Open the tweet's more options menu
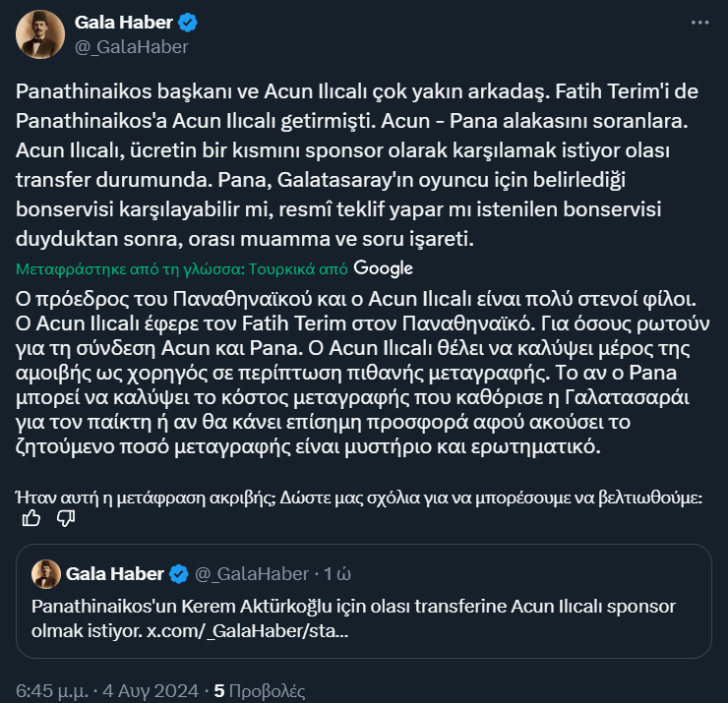The width and height of the screenshot is (728, 703). [x=699, y=21]
